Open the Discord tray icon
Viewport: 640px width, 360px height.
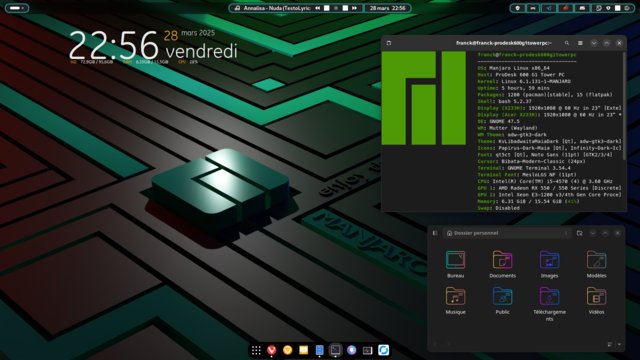pyautogui.click(x=582, y=8)
